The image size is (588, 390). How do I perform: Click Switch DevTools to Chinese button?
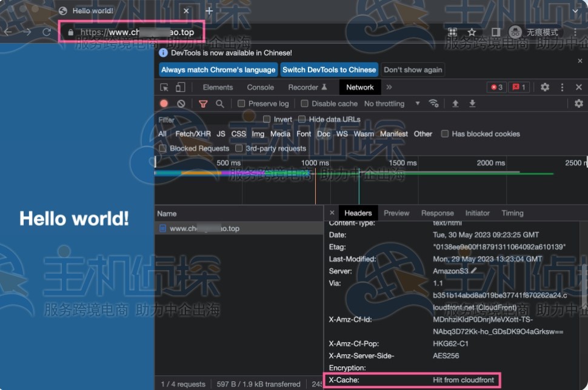tap(329, 70)
